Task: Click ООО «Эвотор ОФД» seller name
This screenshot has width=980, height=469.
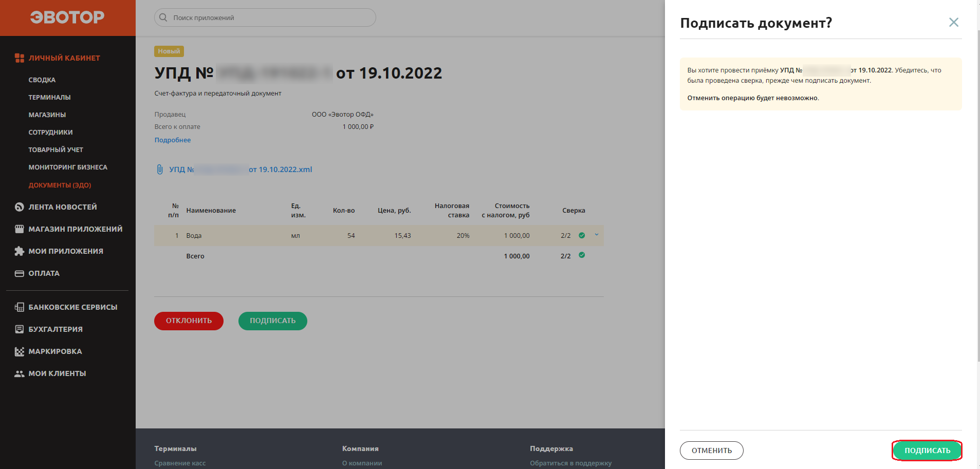Action: (x=343, y=115)
